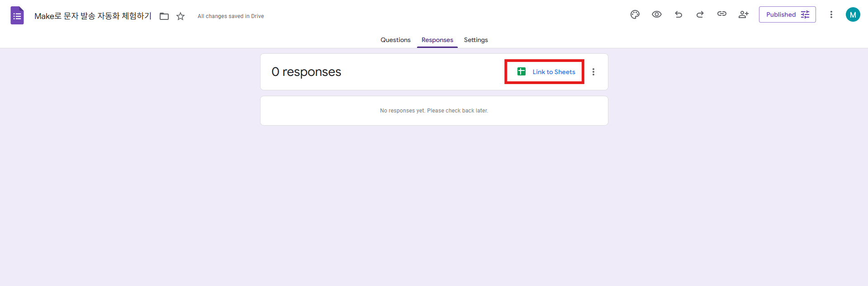Switch to the Questions tab

[395, 40]
